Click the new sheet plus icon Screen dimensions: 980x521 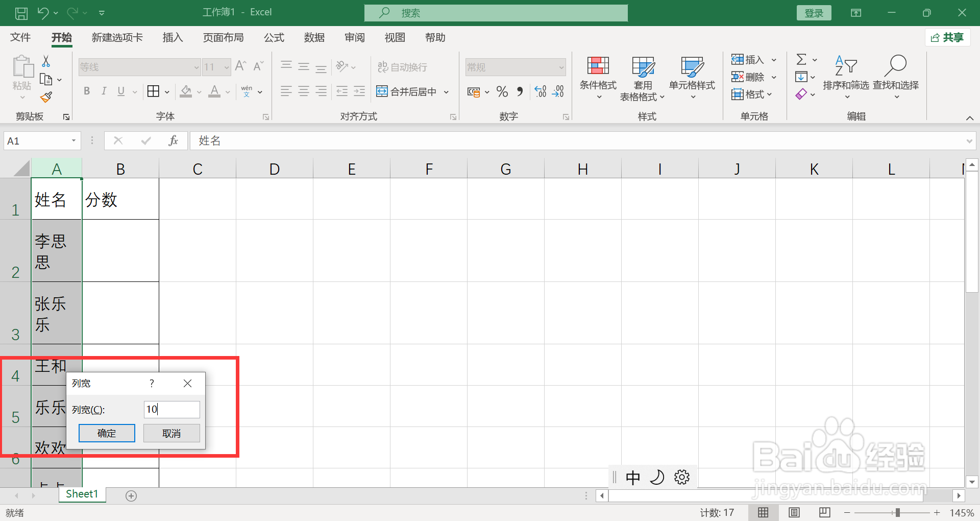[131, 496]
